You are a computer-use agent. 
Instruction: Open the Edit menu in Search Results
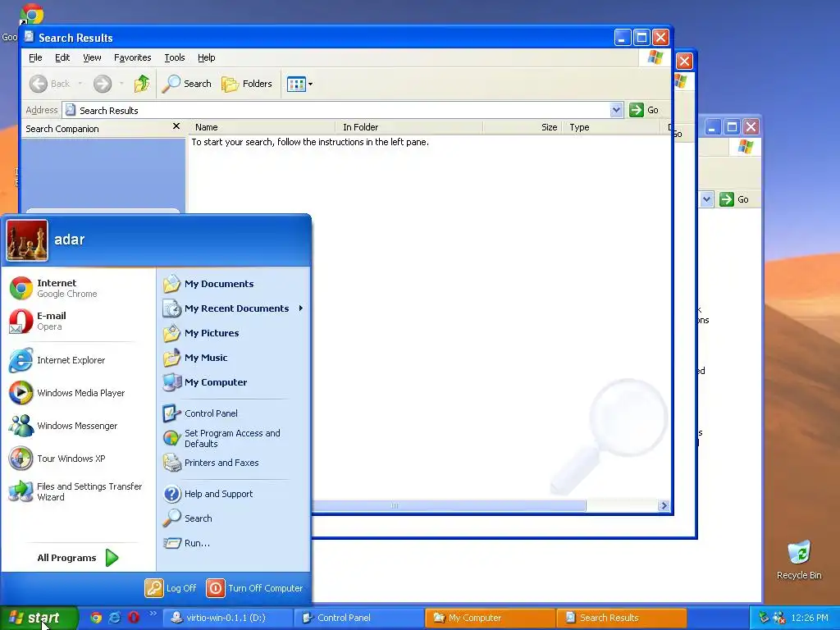point(62,57)
